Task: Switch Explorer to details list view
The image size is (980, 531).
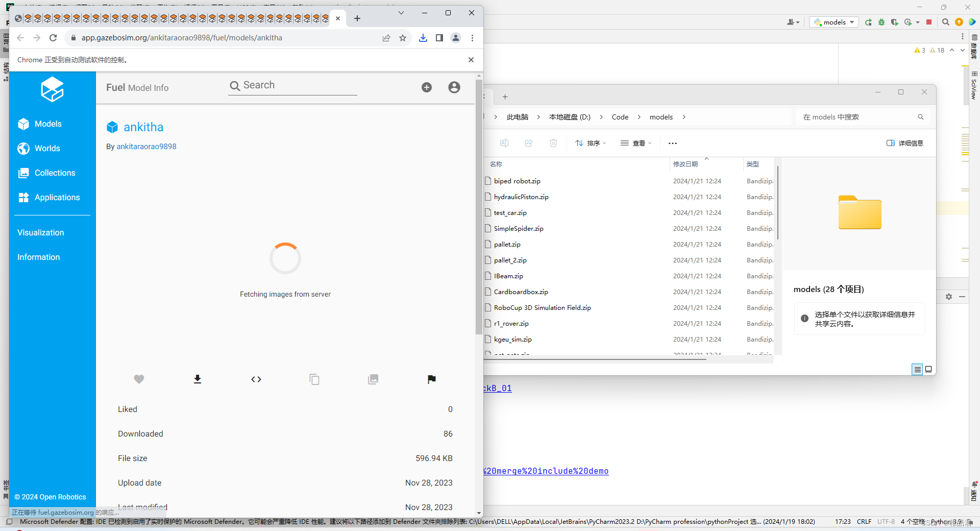Action: [x=917, y=369]
